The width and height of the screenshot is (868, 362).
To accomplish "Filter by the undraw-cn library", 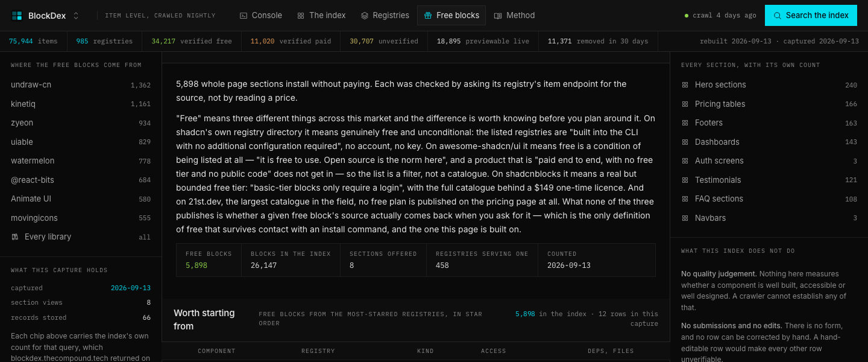I will click(x=81, y=85).
